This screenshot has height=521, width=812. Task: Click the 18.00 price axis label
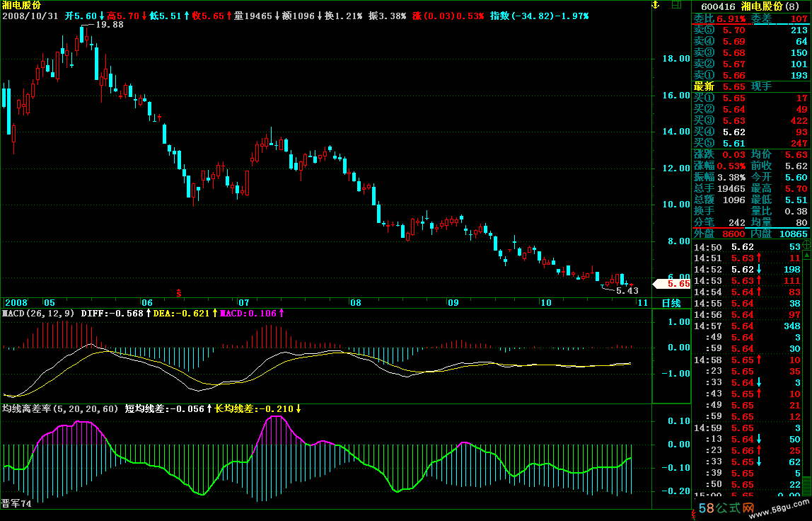(676, 59)
